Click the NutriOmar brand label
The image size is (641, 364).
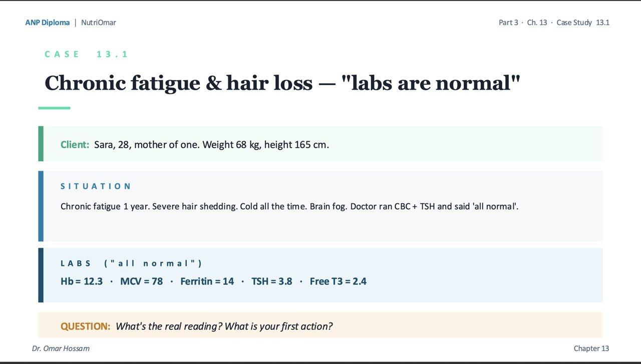pyautogui.click(x=99, y=23)
